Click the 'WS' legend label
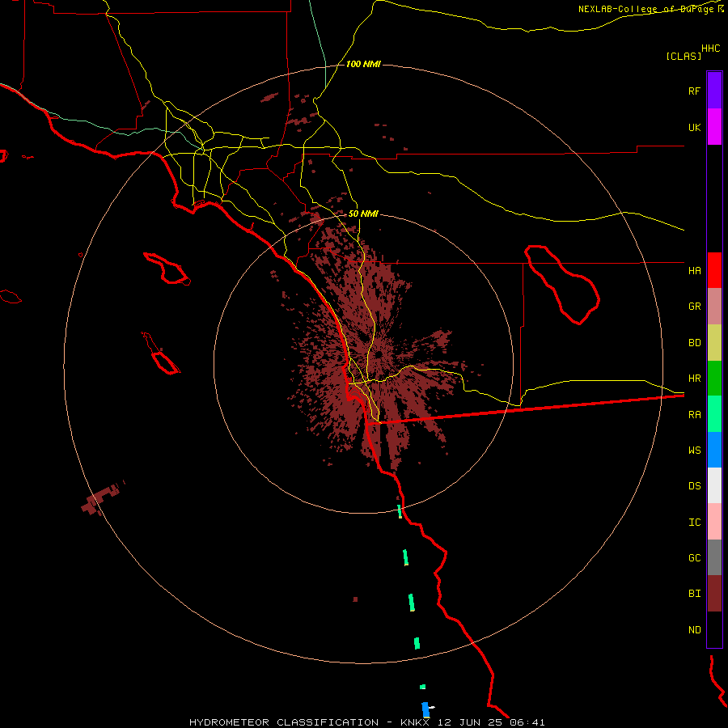 coord(694,450)
